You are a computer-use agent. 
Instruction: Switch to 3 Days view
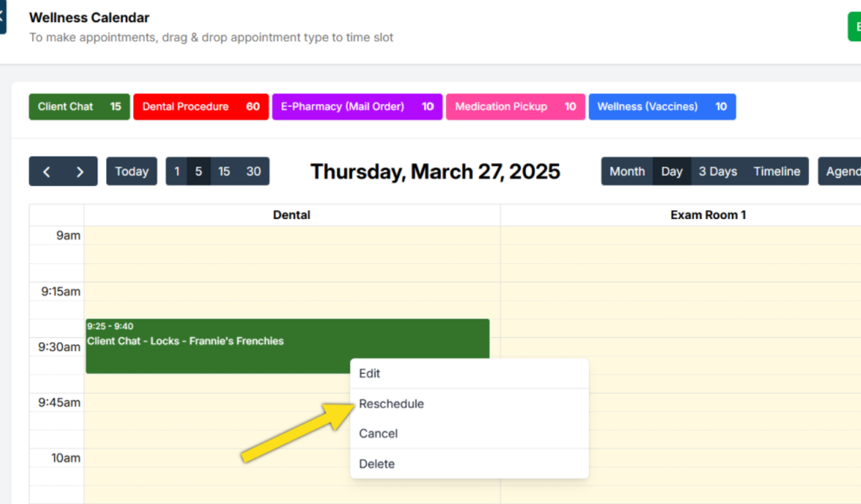pyautogui.click(x=718, y=171)
